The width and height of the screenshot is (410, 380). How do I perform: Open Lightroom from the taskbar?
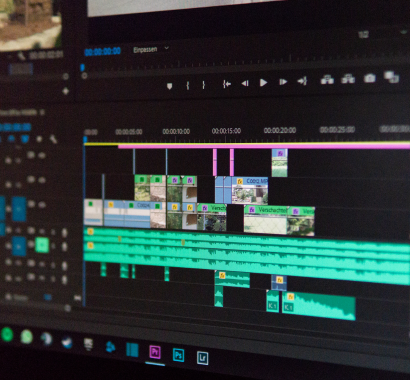[x=202, y=358]
